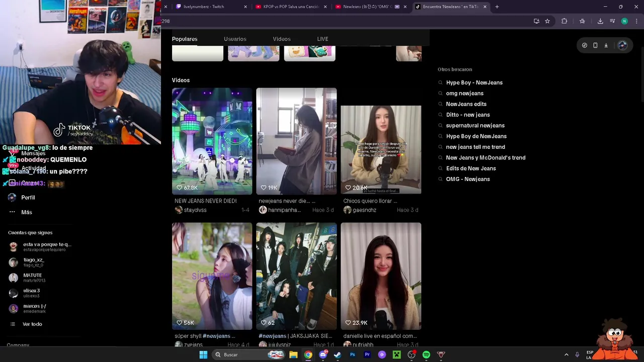
Task: Click TikTok desktop app download icon
Action: pos(606,45)
